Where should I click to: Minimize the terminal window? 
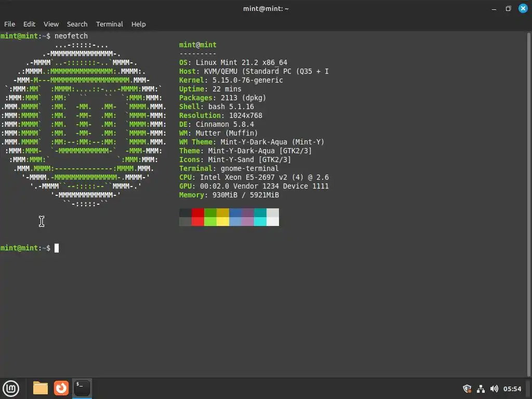[494, 9]
